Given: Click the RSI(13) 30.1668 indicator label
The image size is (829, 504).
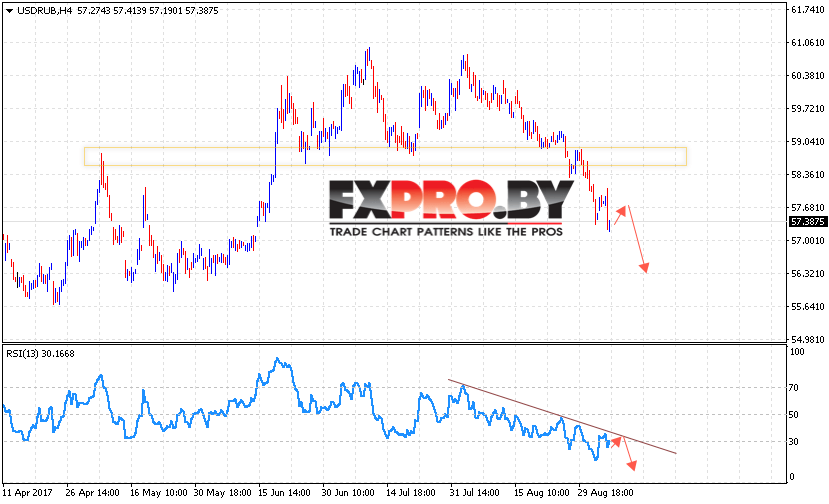Looking at the screenshot, I should (40, 353).
